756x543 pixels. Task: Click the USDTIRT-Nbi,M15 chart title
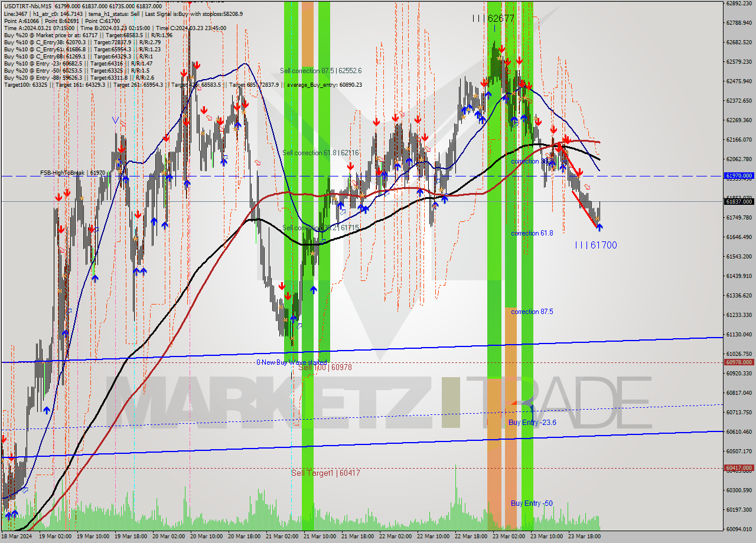tap(28, 6)
